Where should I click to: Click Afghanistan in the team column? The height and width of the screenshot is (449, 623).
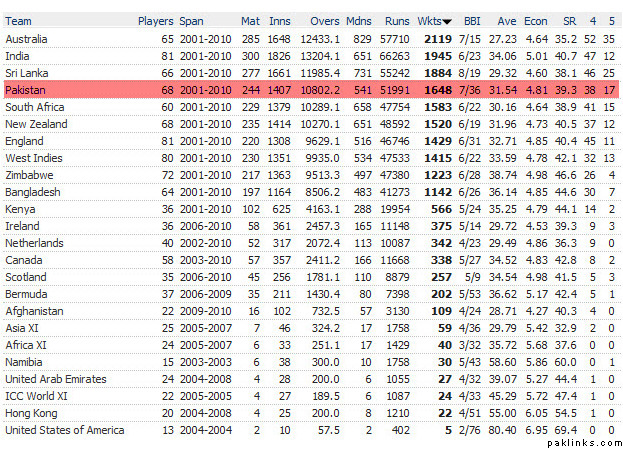click(34, 310)
